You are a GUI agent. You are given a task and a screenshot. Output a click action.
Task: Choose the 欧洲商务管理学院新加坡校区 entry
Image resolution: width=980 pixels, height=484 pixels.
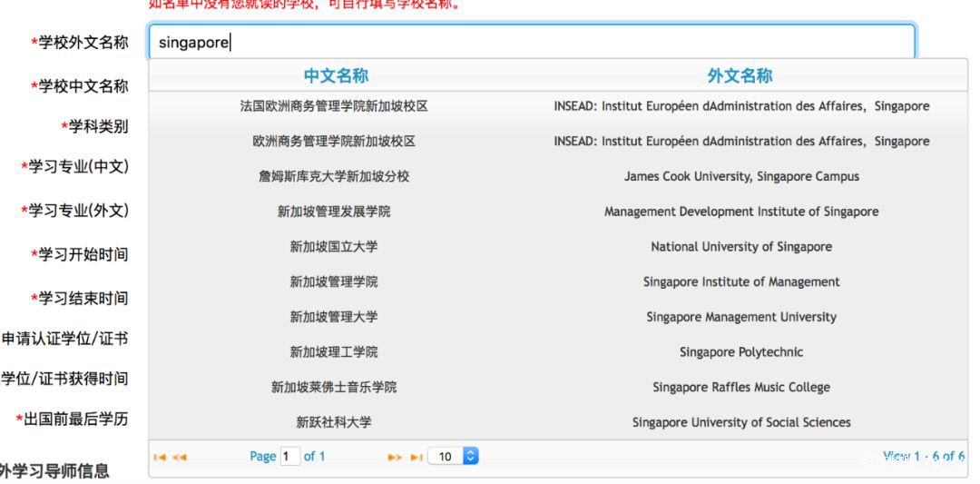pos(334,142)
